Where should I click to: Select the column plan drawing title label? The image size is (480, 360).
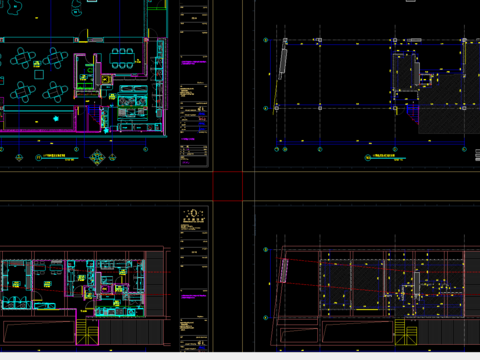coord(385,157)
